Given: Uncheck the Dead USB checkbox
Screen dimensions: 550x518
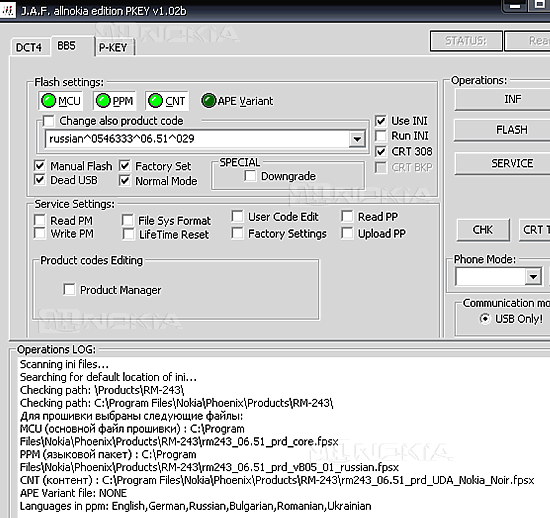Looking at the screenshot, I should (40, 180).
